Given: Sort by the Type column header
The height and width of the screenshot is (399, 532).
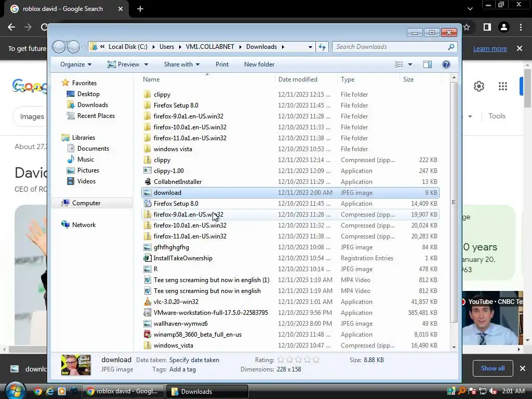Looking at the screenshot, I should tap(368, 79).
